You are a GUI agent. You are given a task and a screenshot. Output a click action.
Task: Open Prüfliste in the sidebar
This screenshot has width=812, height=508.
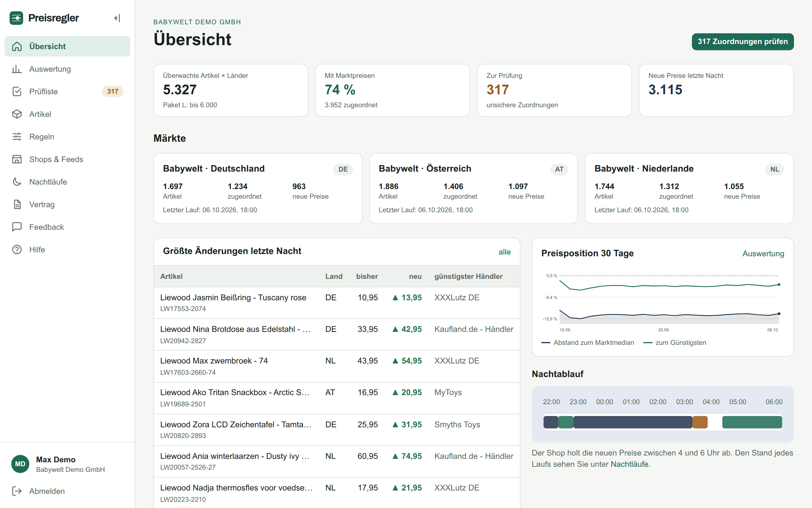67,91
